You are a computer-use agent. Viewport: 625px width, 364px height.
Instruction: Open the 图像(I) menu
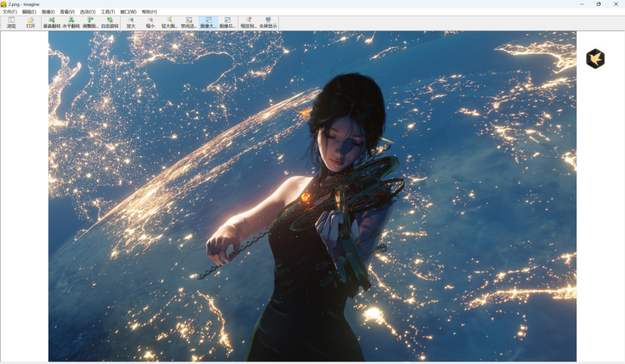[x=48, y=12]
